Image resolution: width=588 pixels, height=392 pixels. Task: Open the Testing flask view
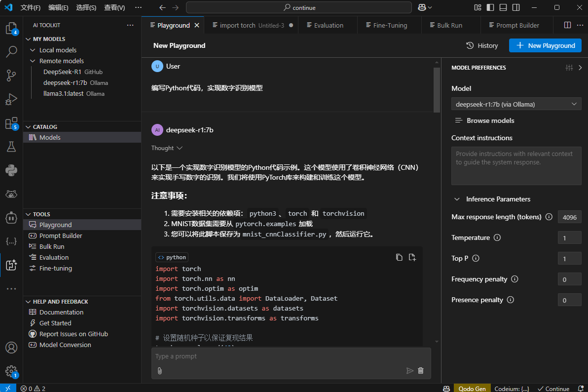11,147
